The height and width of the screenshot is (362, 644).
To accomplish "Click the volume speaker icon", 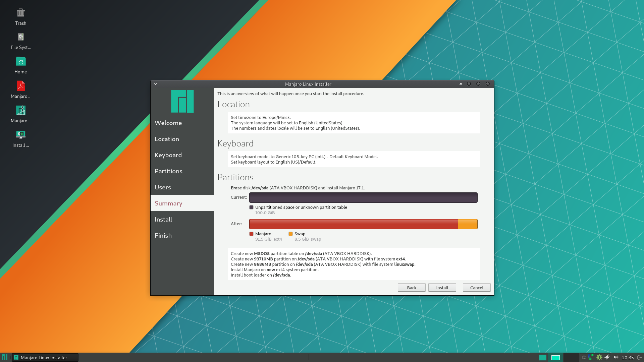I will [x=616, y=357].
